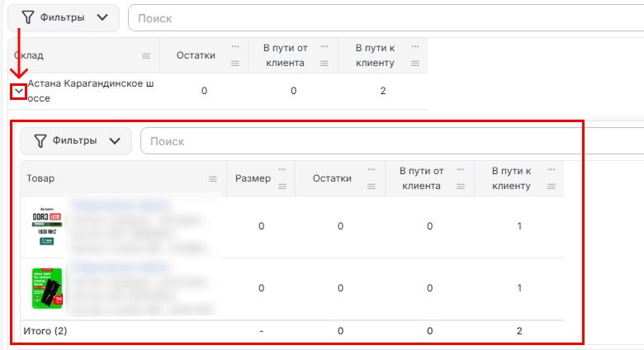Viewport: 644px width, 350px height.
Task: Click the top Поиск search field
Action: click(386, 18)
